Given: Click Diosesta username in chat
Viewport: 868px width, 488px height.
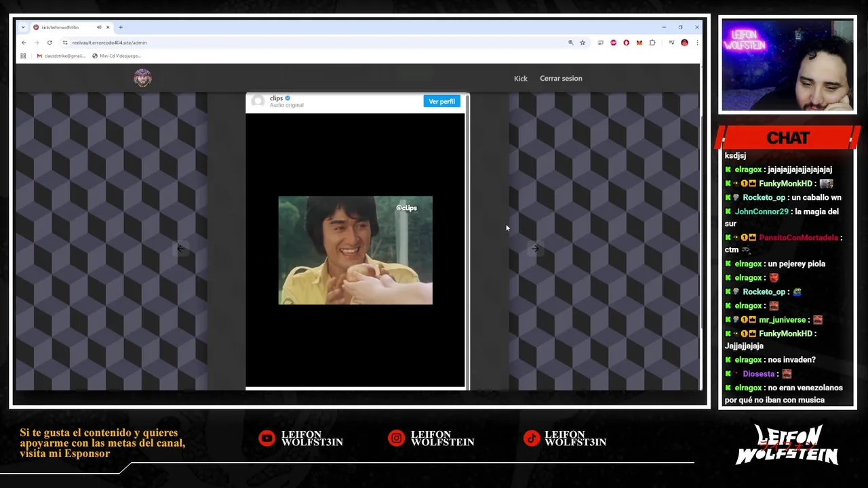Looking at the screenshot, I should (758, 374).
